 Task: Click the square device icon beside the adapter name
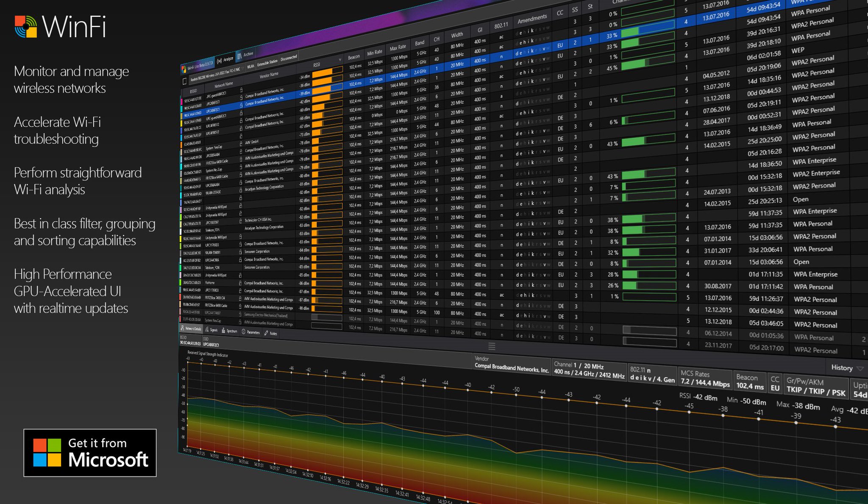184,81
